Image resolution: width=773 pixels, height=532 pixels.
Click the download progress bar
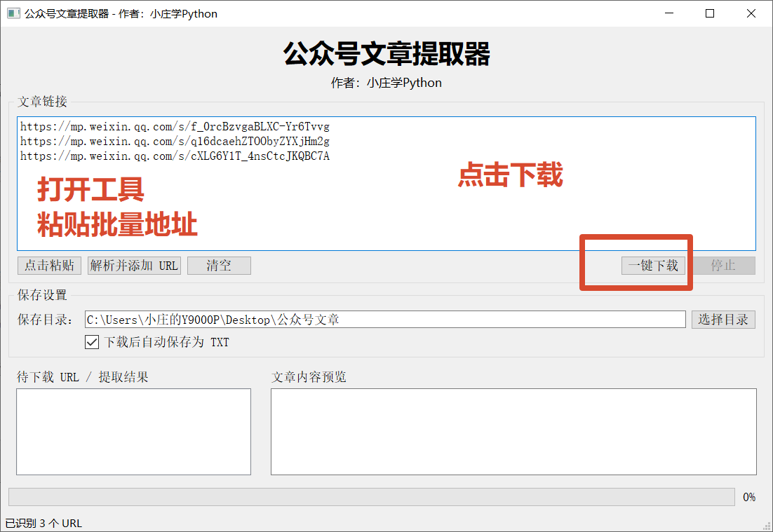(372, 497)
